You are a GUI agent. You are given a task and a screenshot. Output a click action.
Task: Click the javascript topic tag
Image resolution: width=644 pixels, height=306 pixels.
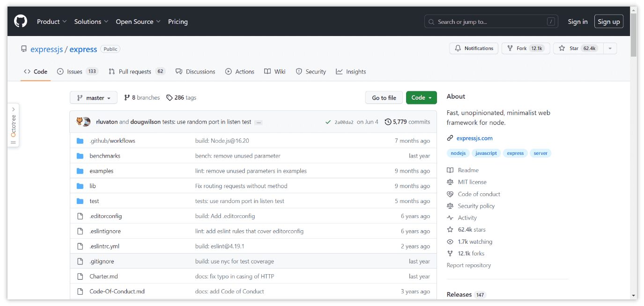coord(486,153)
